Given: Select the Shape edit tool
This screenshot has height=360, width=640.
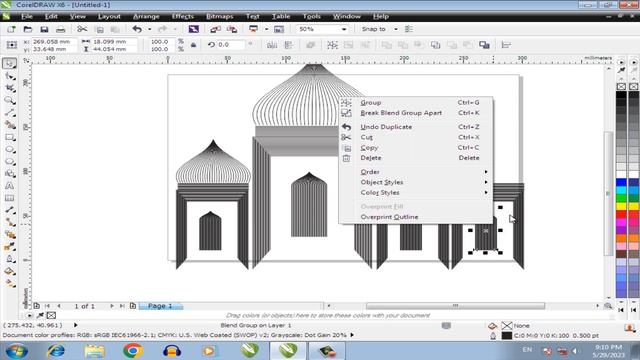Looking at the screenshot, I should point(10,76).
